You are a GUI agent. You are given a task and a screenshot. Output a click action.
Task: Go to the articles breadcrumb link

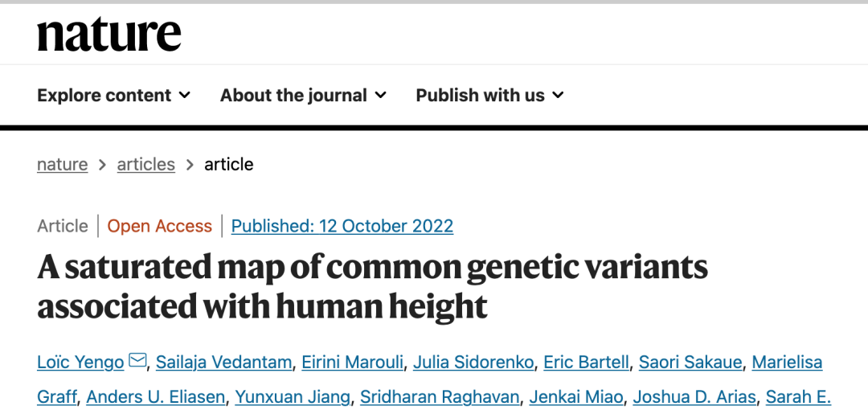click(x=146, y=165)
